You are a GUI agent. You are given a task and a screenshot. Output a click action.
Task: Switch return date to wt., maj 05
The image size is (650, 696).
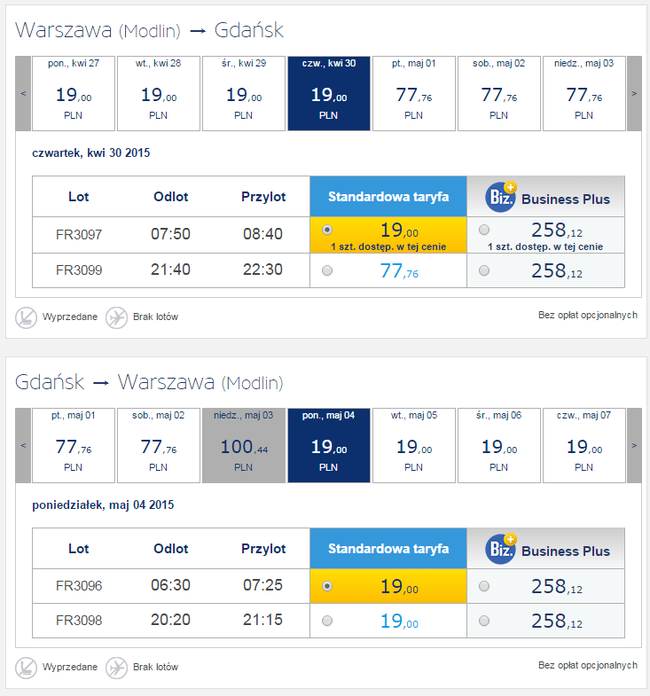point(414,445)
